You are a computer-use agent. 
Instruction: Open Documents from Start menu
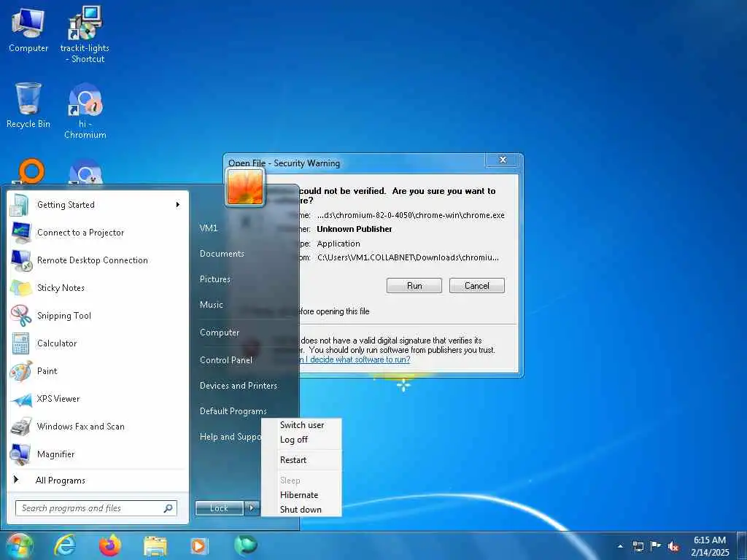click(222, 254)
